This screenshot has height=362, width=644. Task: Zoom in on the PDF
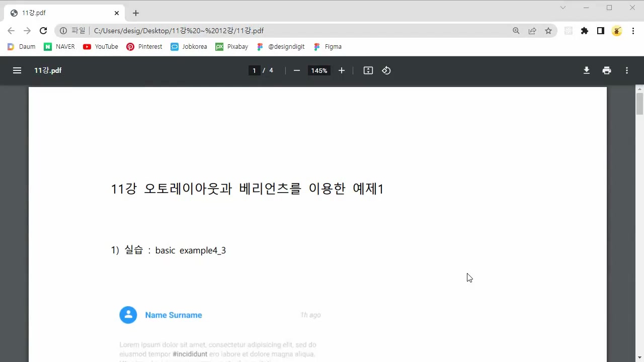point(342,70)
